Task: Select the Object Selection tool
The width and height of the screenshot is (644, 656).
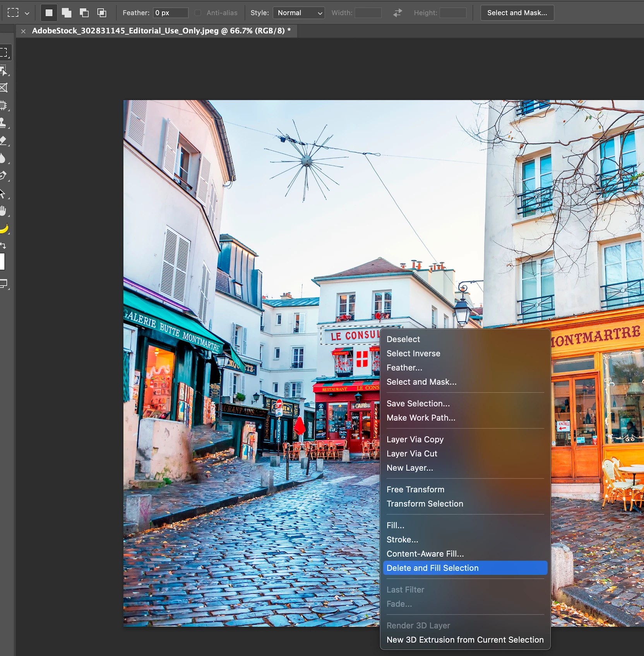Action: point(4,70)
